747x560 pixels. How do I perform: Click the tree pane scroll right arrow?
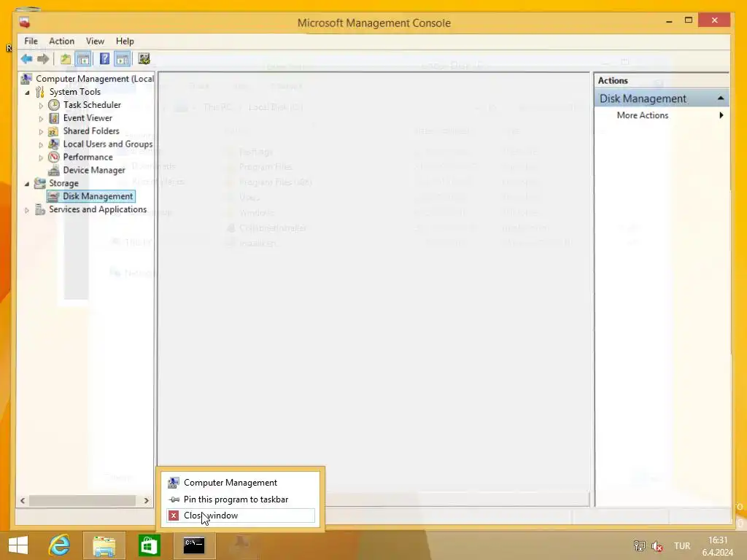[x=146, y=500]
